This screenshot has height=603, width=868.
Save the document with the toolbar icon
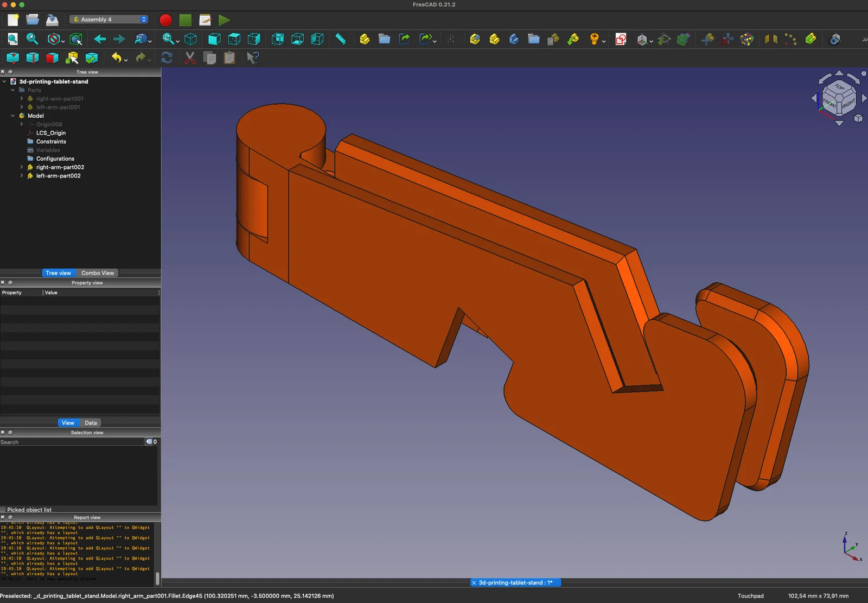[52, 20]
